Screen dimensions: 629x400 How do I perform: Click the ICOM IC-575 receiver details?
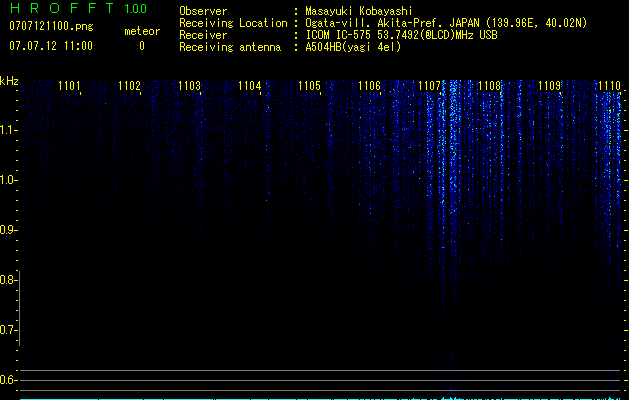pyautogui.click(x=401, y=35)
